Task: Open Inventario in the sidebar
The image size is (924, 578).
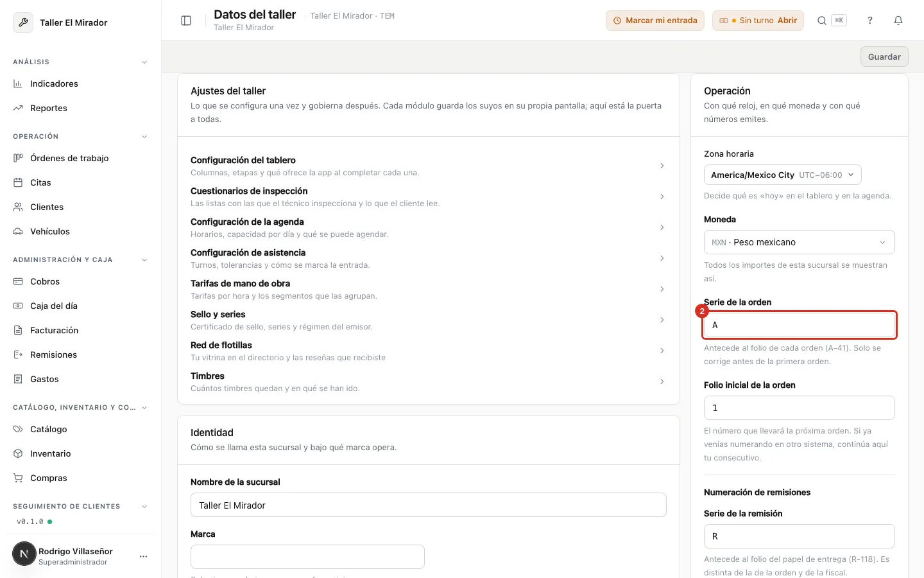Action: pos(80,453)
